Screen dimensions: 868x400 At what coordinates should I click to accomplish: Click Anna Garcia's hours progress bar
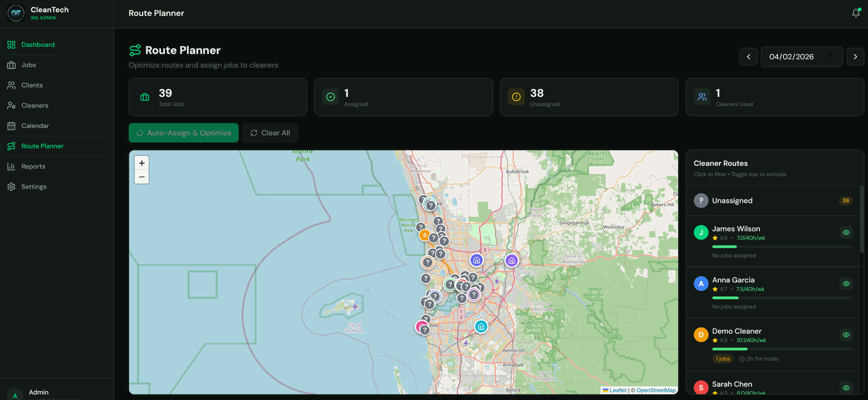(782, 298)
